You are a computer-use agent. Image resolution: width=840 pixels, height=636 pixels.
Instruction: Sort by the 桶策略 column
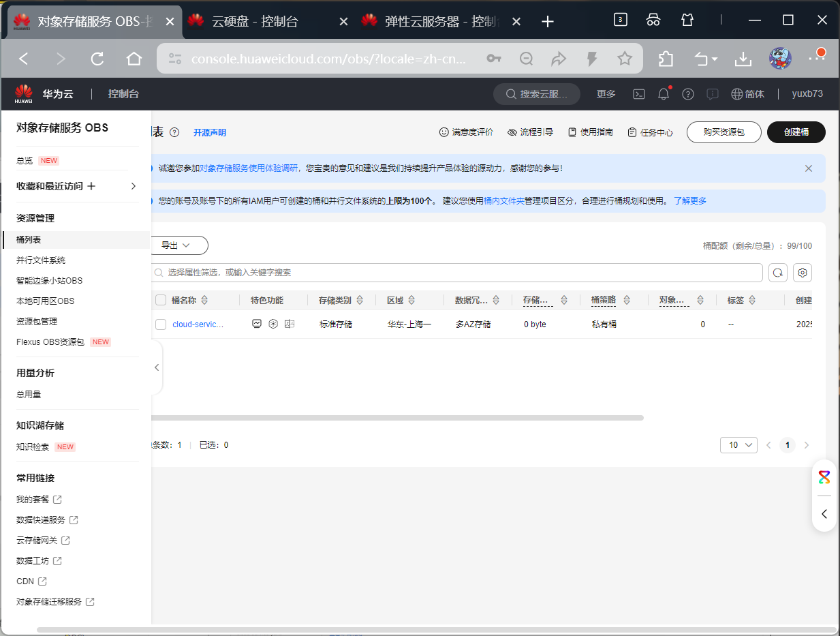[627, 300]
